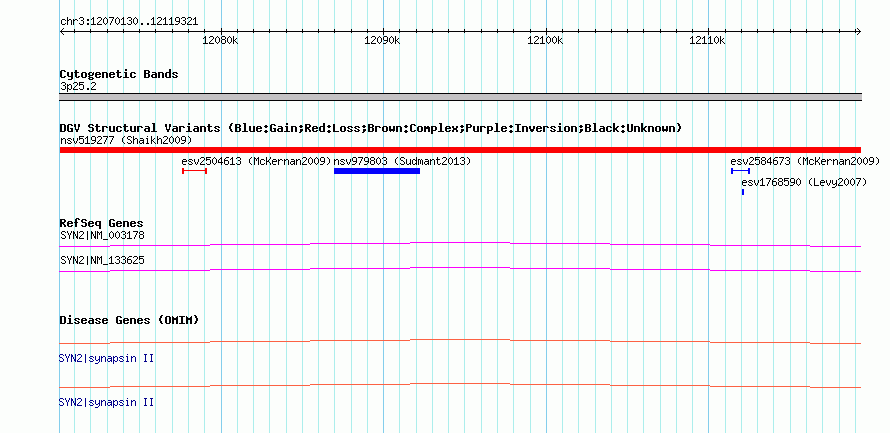
Task: Open the nsv519277 (Shaikh2009) label
Action: pos(126,140)
